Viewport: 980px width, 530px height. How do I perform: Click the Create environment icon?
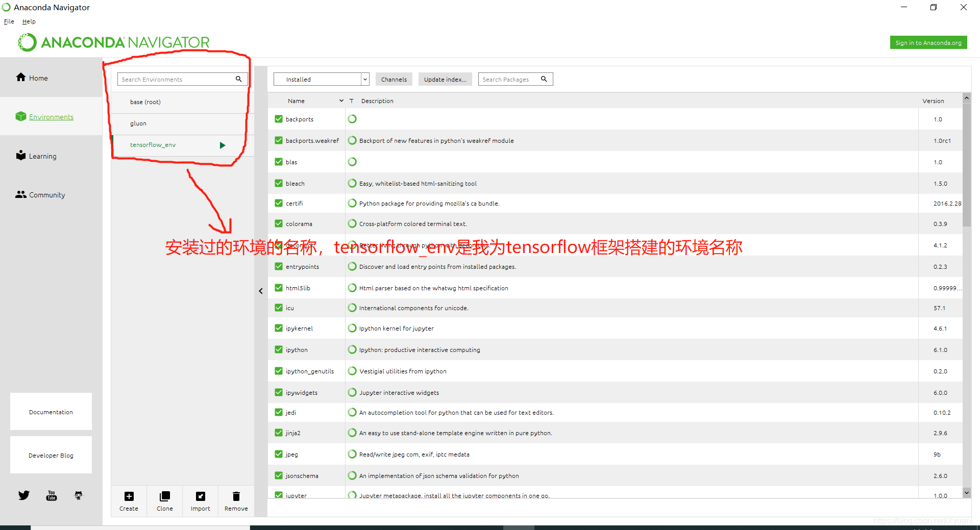129,496
